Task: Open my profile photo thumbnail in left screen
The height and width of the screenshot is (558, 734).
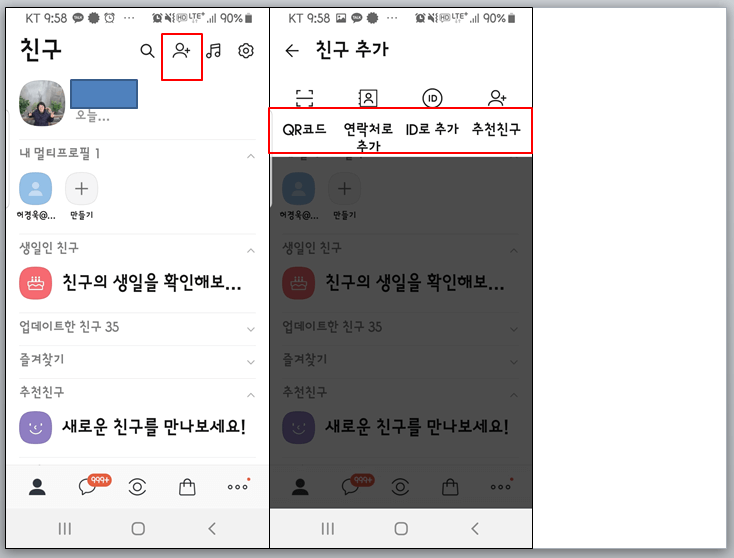Action: pyautogui.click(x=42, y=103)
